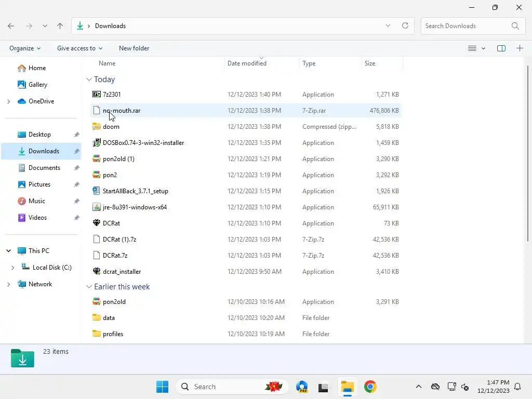Image resolution: width=532 pixels, height=399 pixels.
Task: Click the Refresh button in address bar
Action: click(405, 26)
